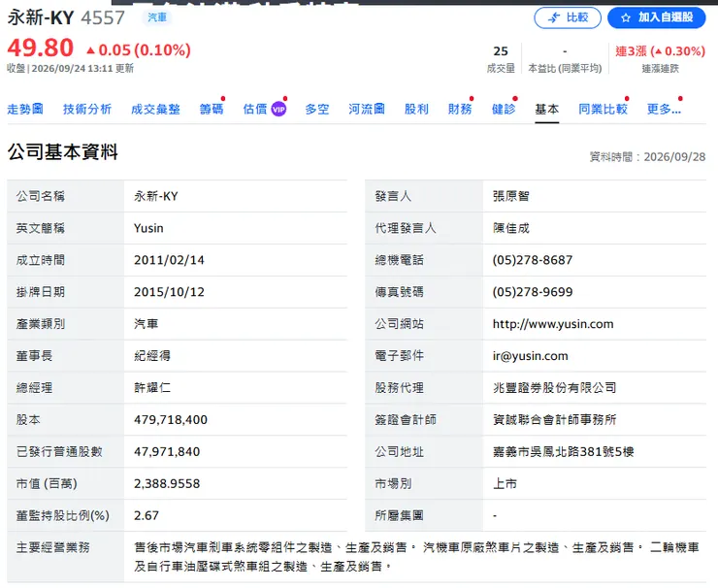Select the 籌碼 tab
Image resolution: width=718 pixels, height=588 pixels.
pyautogui.click(x=212, y=109)
